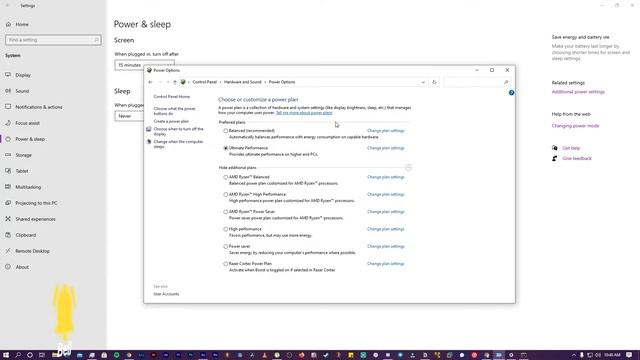Click Power Options breadcrumb
Image resolution: width=640 pixels, height=360 pixels.
282,82
